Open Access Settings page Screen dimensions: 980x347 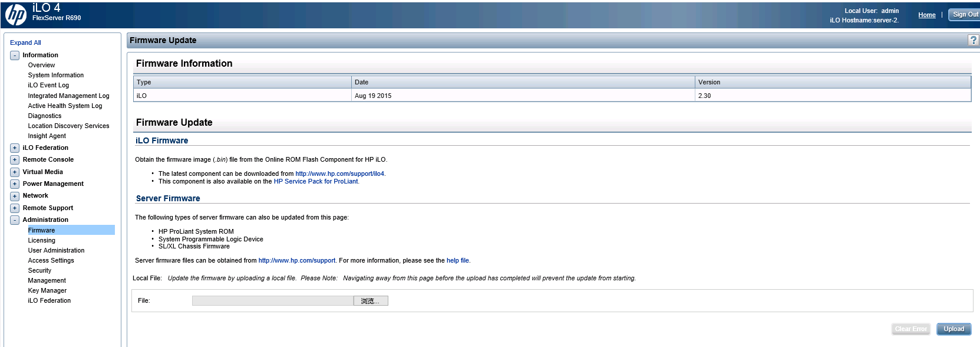[51, 260]
